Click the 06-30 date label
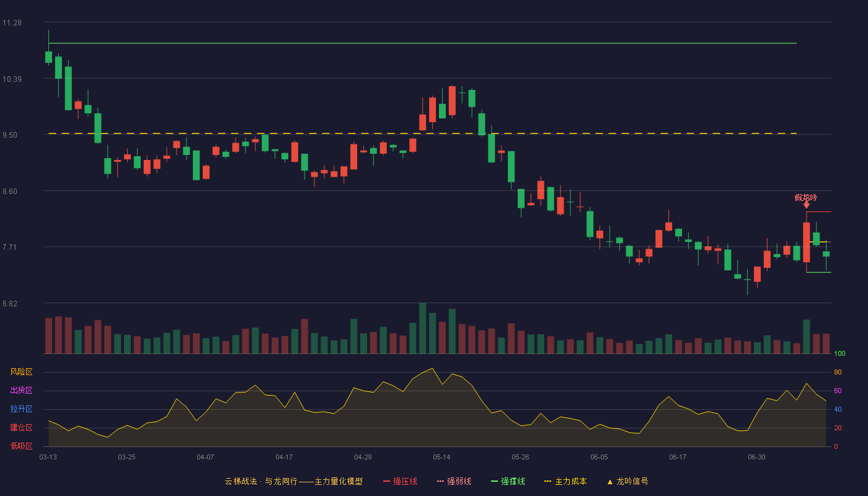 [x=756, y=457]
